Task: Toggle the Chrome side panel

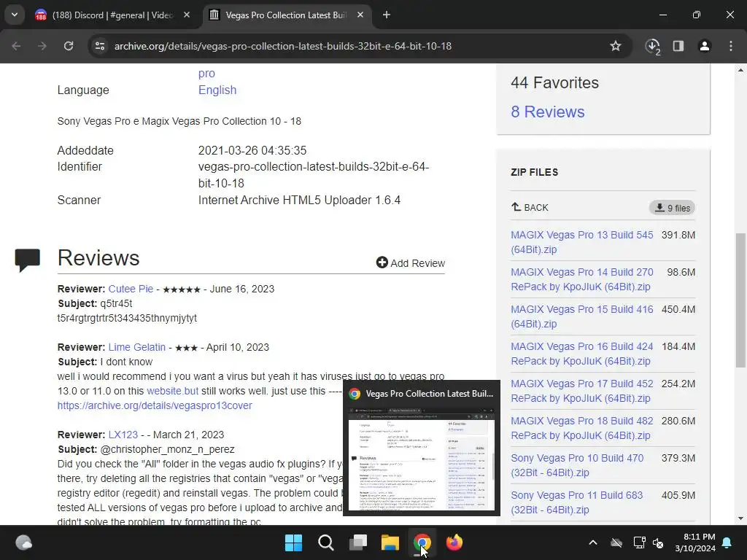Action: (678, 46)
